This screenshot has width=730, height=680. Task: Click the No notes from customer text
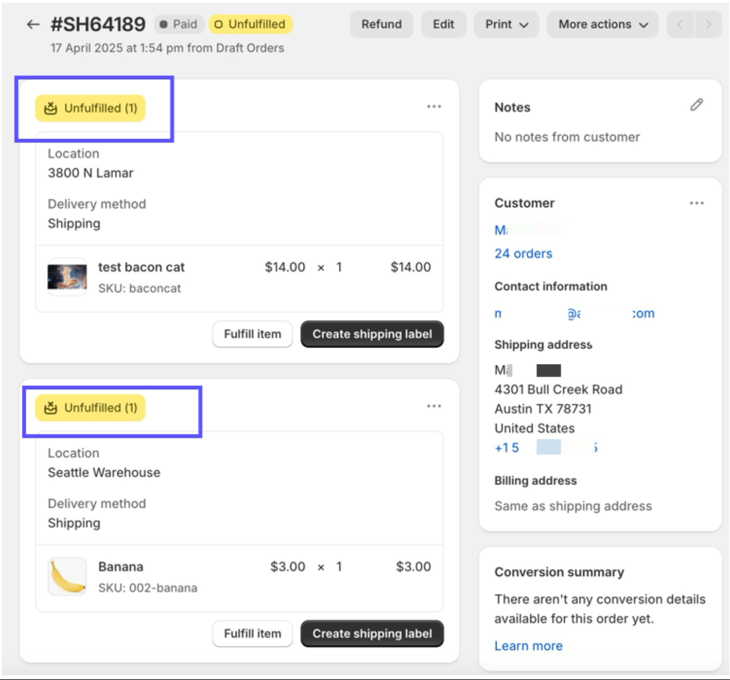[x=567, y=137]
